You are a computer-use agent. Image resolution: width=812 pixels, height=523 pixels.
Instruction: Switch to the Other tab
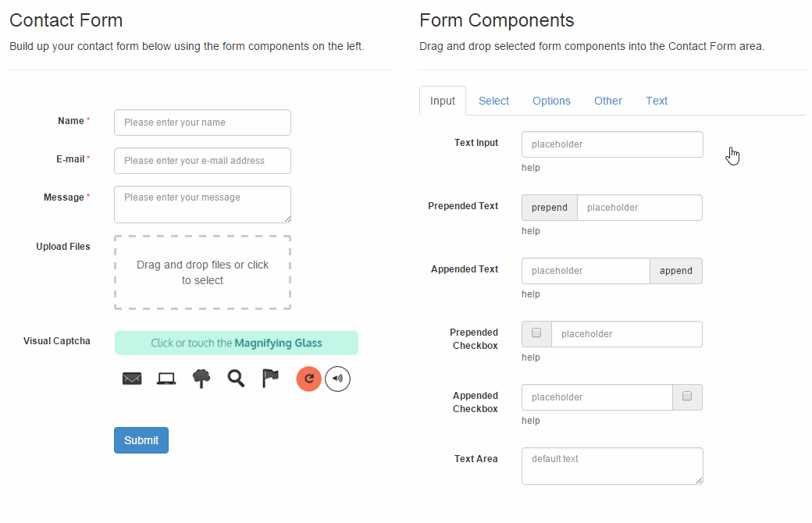tap(607, 101)
